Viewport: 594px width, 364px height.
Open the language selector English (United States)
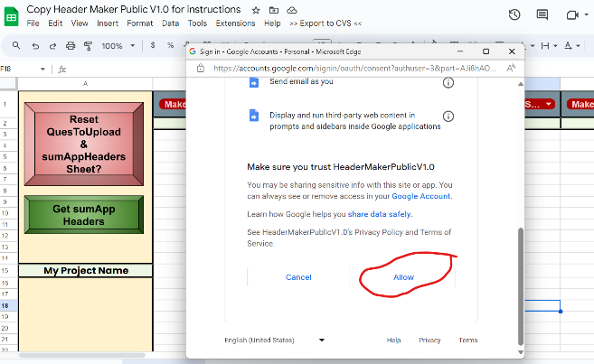[274, 340]
